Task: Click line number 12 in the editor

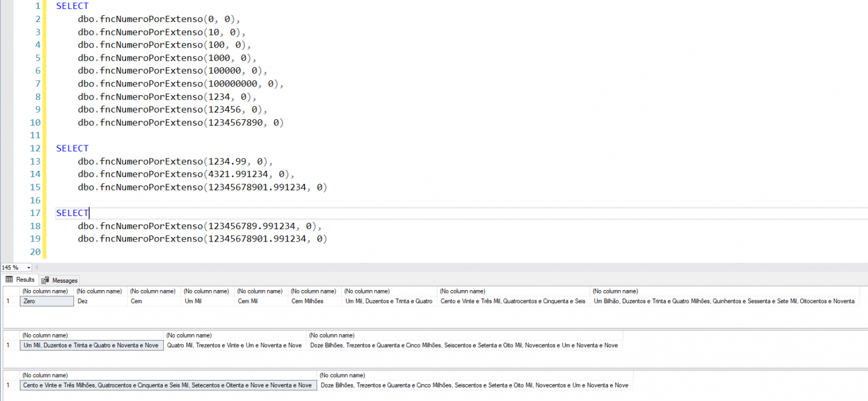Action: (34, 148)
